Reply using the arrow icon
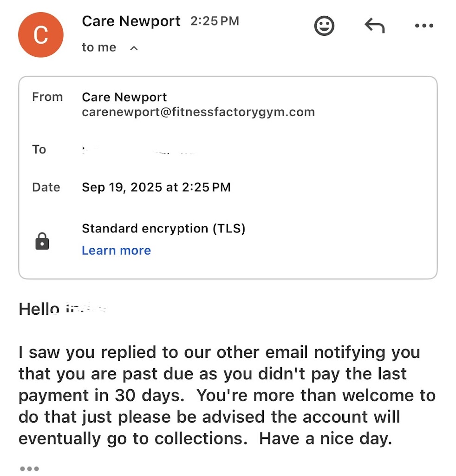Image resolution: width=456 pixels, height=476 pixels. (374, 26)
